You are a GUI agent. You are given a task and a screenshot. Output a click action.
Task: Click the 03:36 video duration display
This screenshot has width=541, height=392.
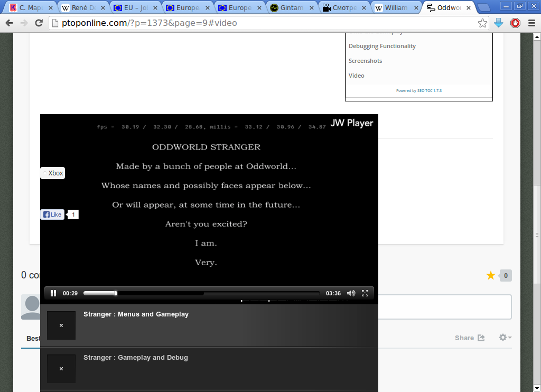tap(333, 293)
